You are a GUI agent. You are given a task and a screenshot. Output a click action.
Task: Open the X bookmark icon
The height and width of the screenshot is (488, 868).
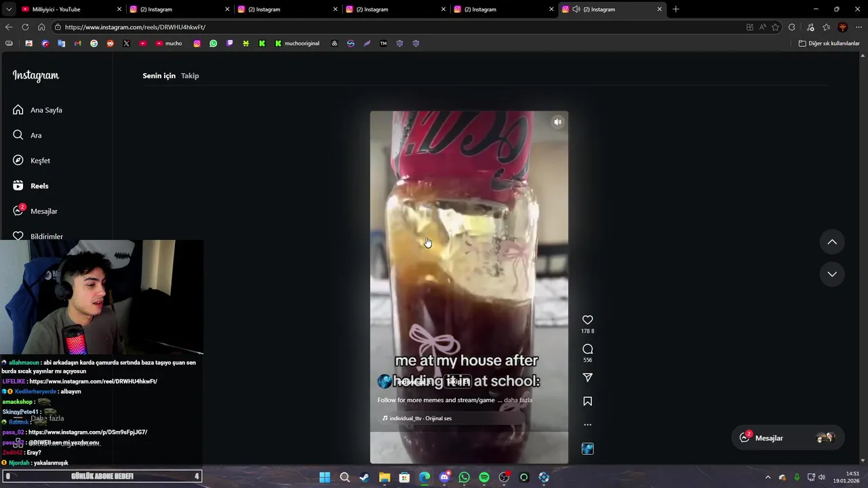pyautogui.click(x=127, y=43)
